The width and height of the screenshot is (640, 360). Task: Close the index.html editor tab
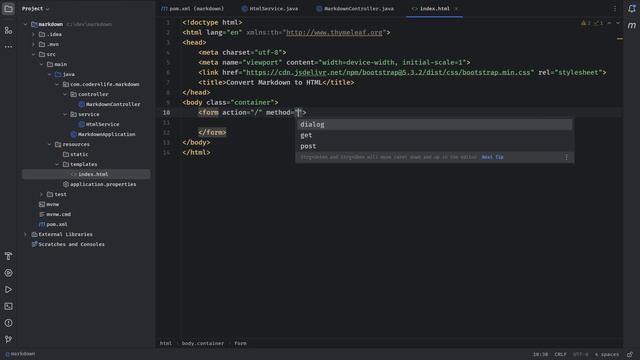tap(456, 9)
